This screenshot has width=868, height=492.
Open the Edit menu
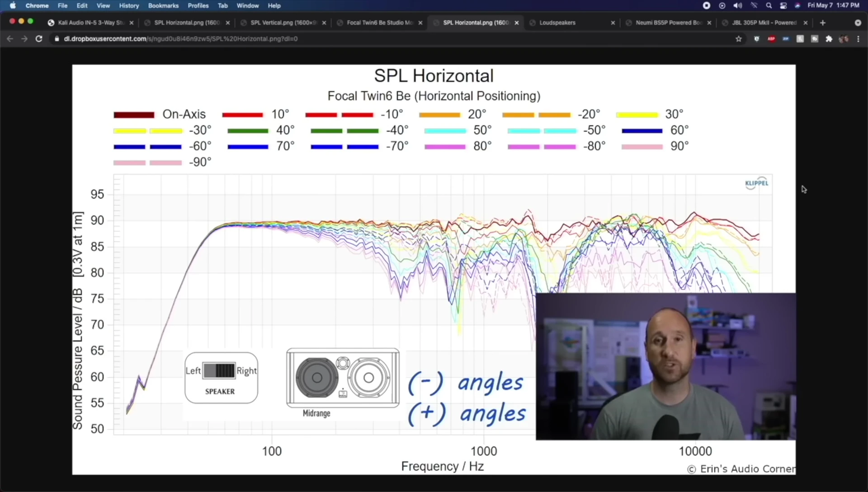(82, 5)
